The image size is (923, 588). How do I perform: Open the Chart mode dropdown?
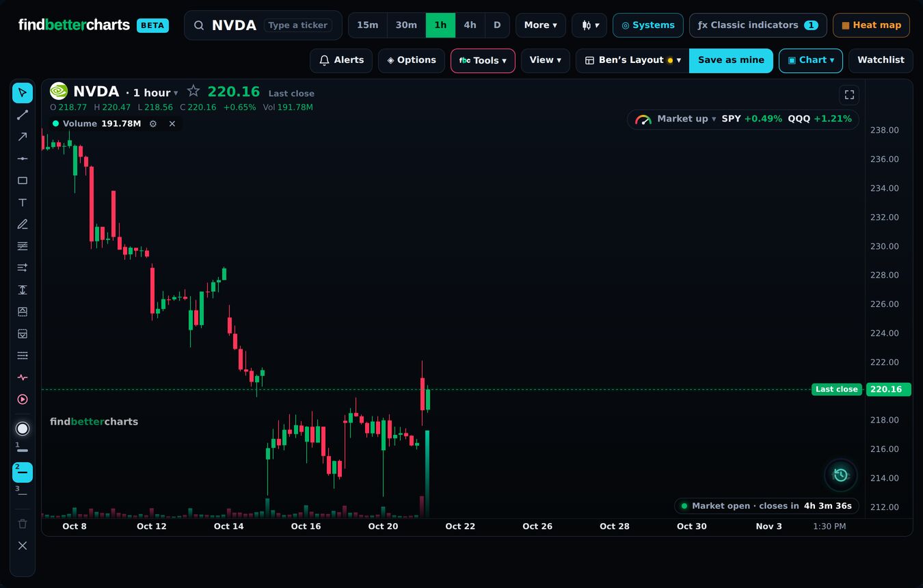tap(811, 60)
